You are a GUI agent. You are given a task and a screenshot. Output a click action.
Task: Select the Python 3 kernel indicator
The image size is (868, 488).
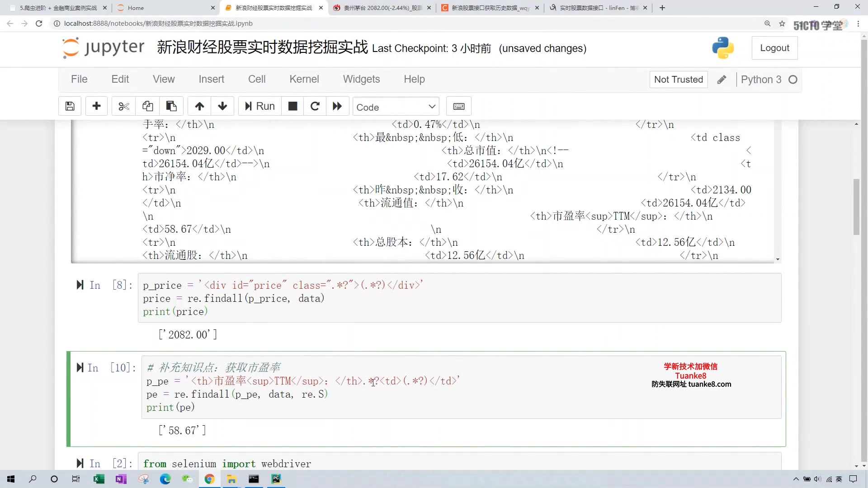click(x=762, y=79)
